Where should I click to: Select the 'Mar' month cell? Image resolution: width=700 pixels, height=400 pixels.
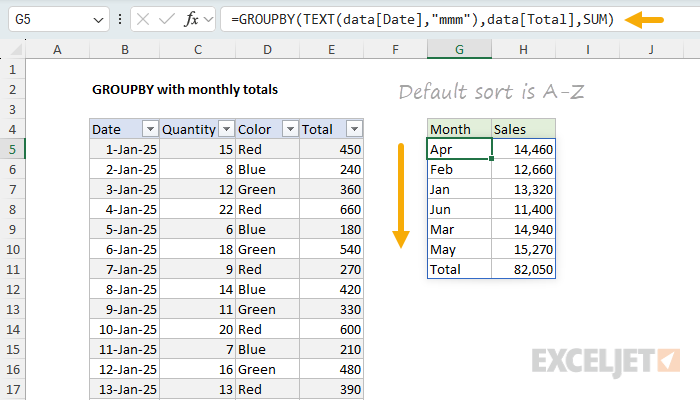click(459, 229)
